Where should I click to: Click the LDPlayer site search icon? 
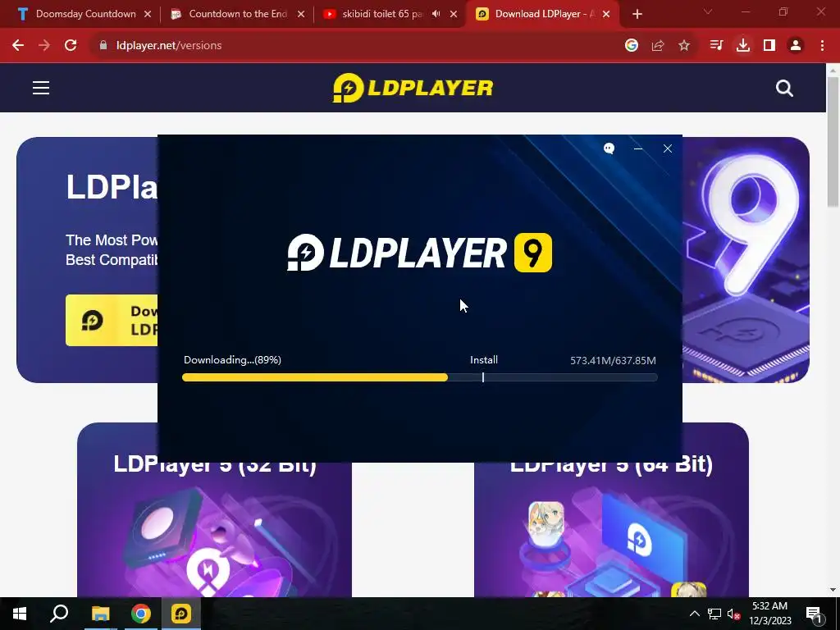(784, 89)
